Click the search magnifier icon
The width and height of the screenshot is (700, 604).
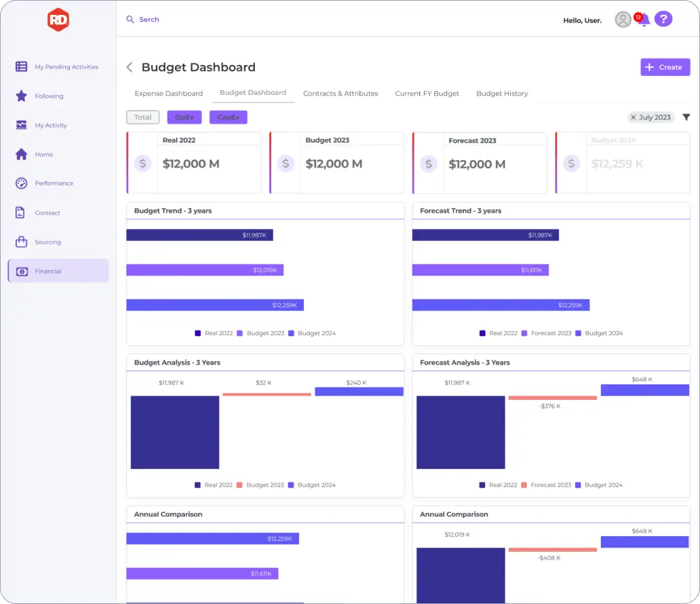point(130,19)
